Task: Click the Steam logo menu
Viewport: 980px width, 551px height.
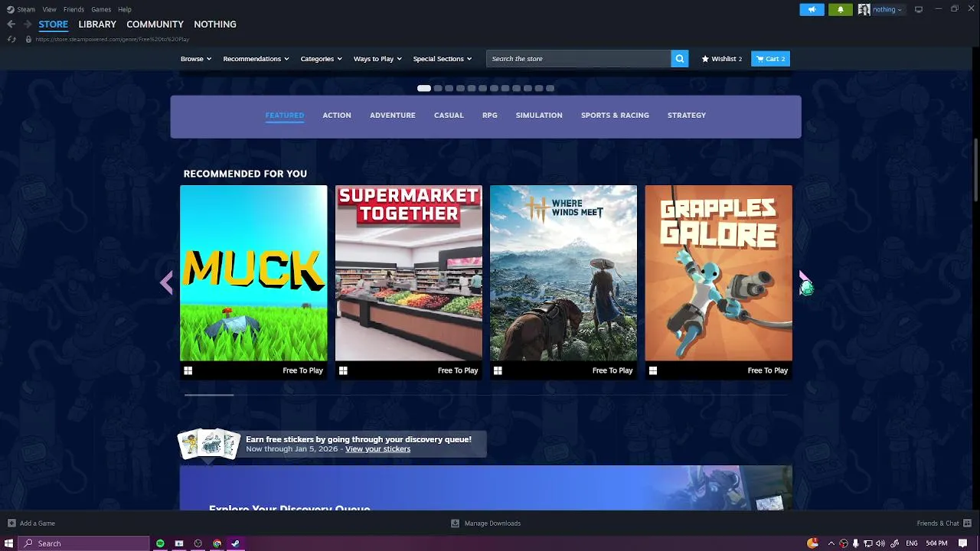Action: coord(21,9)
